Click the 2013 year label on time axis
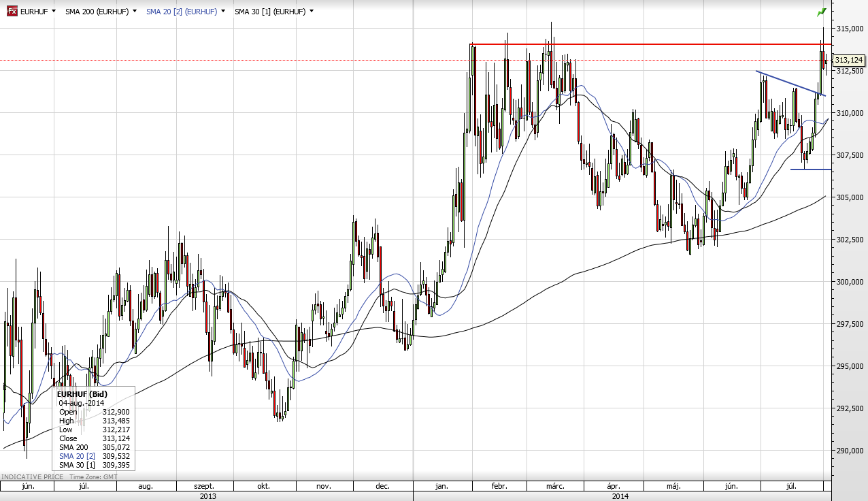868x501 pixels. [x=207, y=496]
